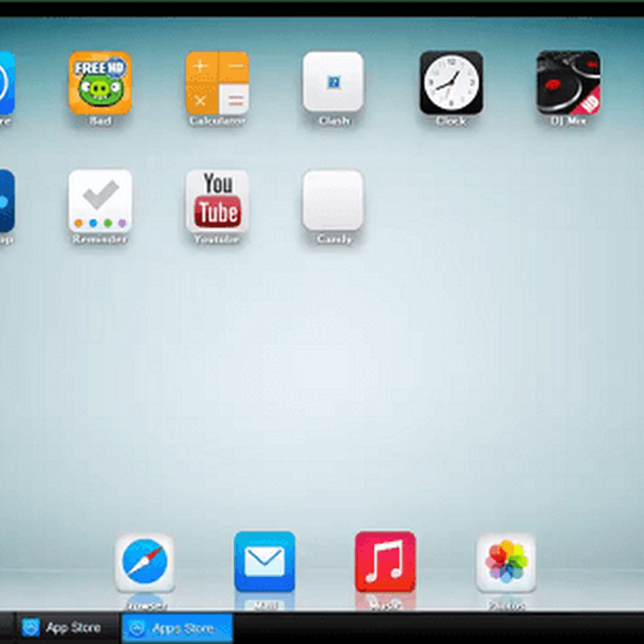Screen dimensions: 644x644
Task: Open the Mail app in dock
Action: (265, 562)
